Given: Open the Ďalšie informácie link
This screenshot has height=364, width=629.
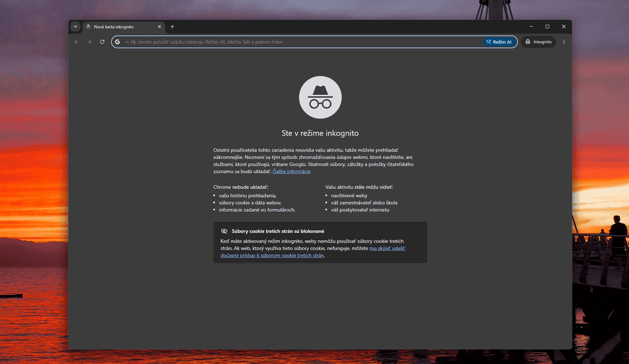Looking at the screenshot, I should pos(292,171).
